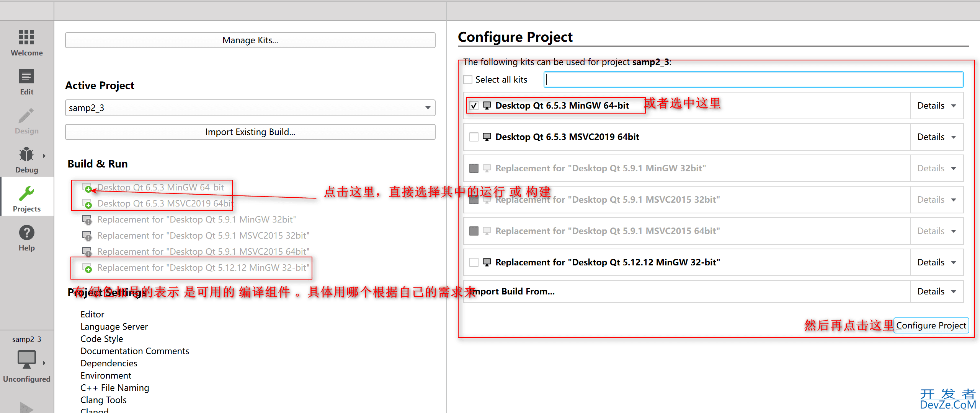The image size is (980, 413).
Task: Expand Details for Import Build From
Action: point(937,291)
